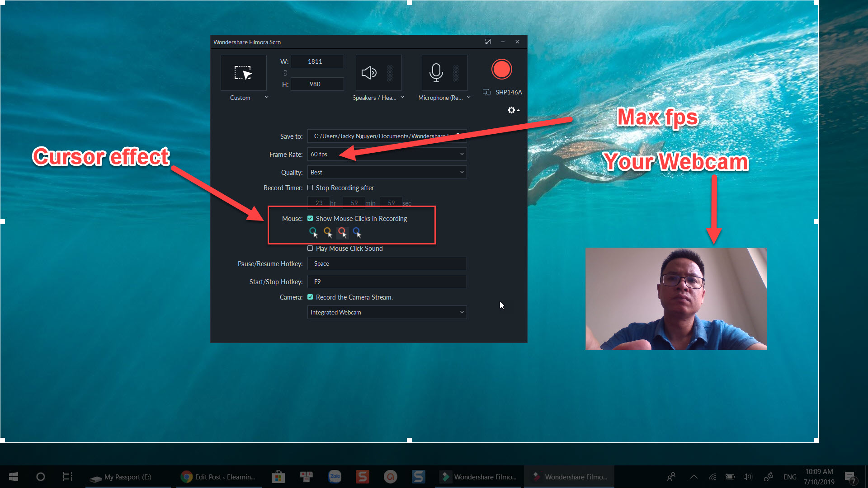Check the Stop Recording after option
868x488 pixels.
tap(310, 188)
